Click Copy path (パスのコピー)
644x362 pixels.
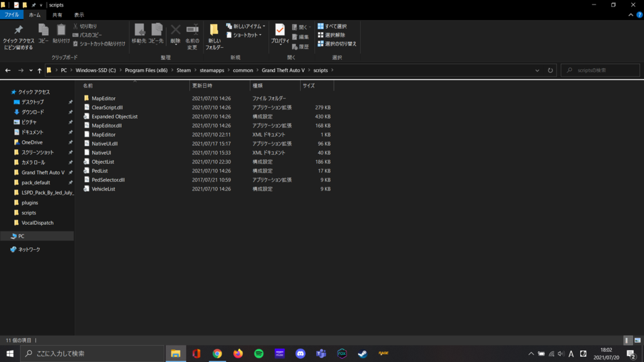tap(88, 35)
